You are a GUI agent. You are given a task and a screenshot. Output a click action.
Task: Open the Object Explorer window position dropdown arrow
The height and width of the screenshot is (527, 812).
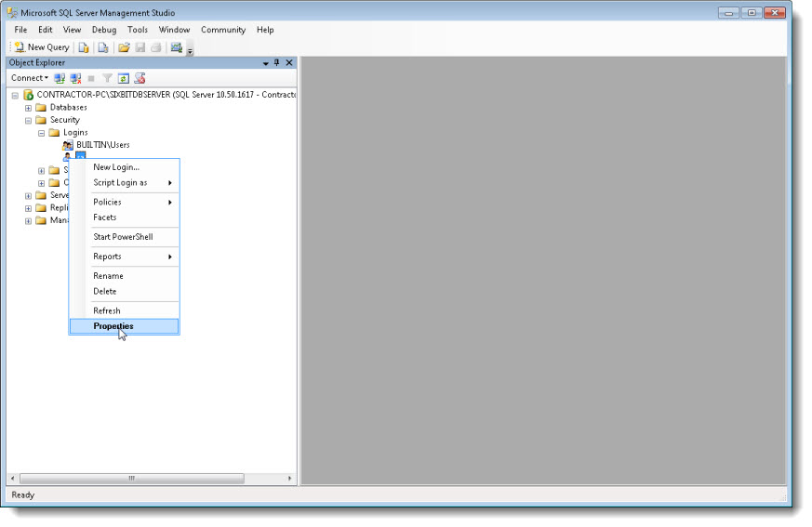(x=266, y=63)
